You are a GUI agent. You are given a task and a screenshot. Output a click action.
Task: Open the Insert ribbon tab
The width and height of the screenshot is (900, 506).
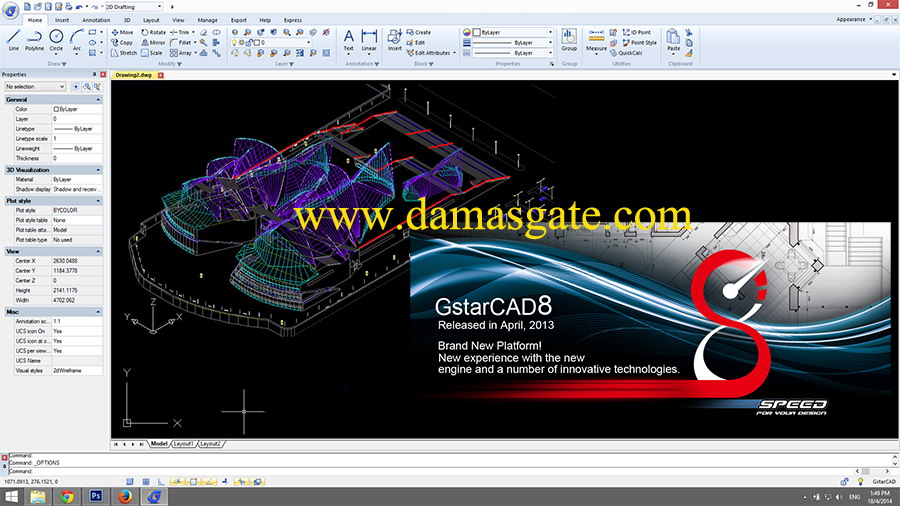point(62,20)
